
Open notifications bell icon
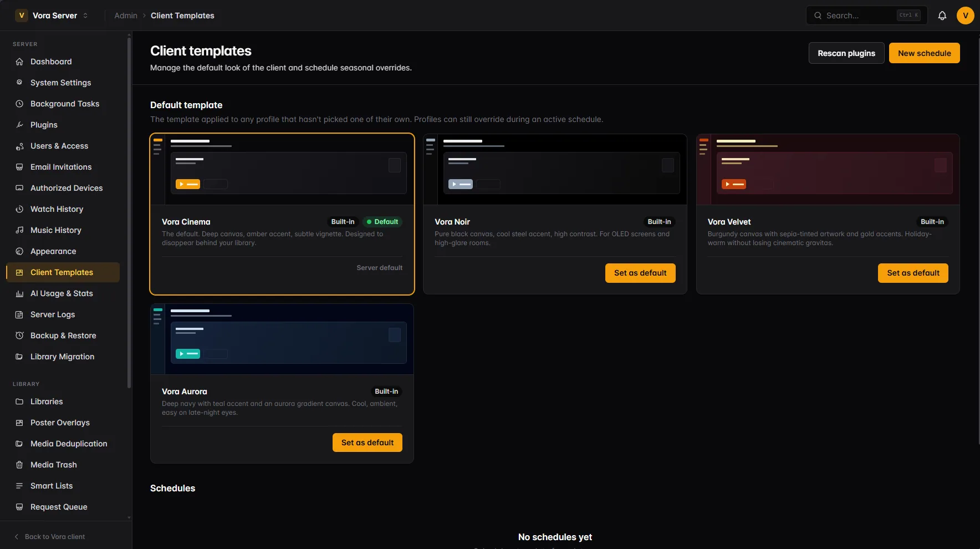(942, 16)
